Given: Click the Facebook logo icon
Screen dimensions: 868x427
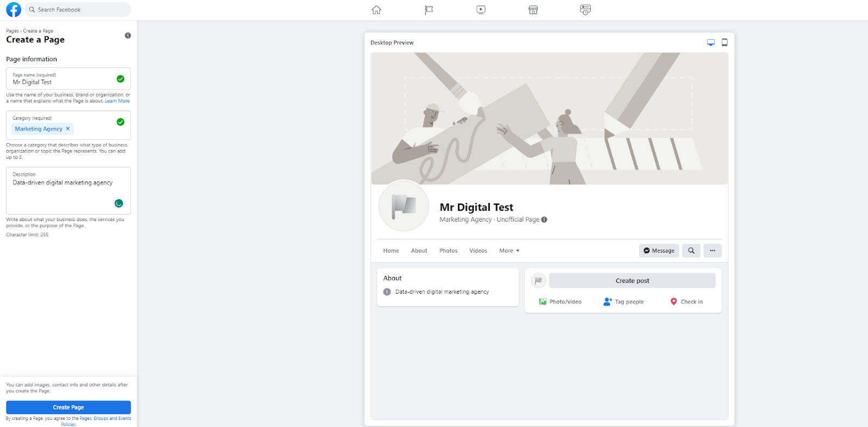Looking at the screenshot, I should 14,10.
